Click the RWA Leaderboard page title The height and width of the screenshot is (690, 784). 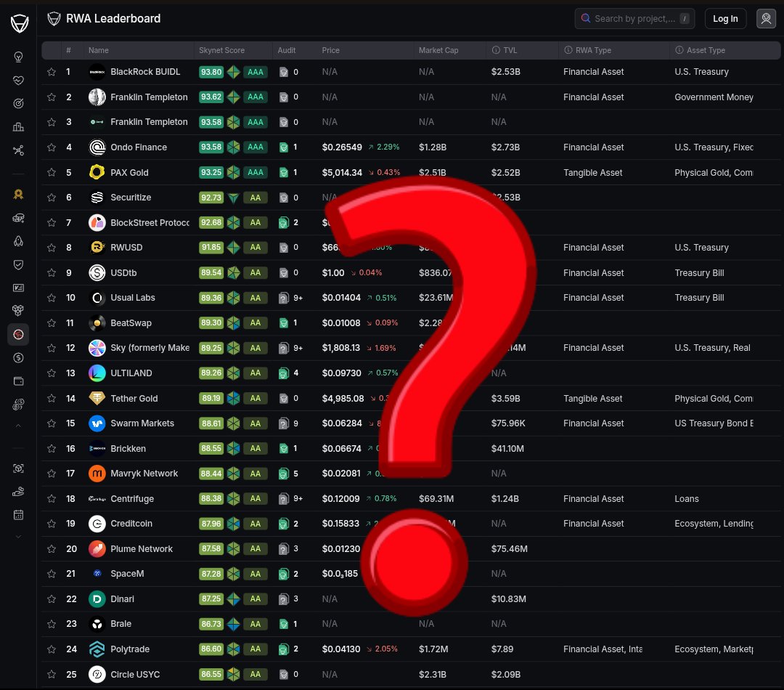click(x=113, y=18)
